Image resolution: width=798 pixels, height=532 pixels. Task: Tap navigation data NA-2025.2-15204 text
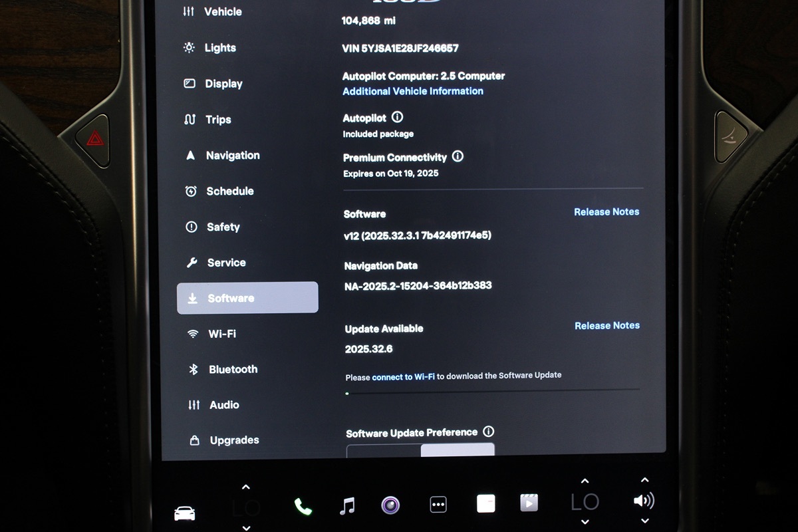pos(418,285)
